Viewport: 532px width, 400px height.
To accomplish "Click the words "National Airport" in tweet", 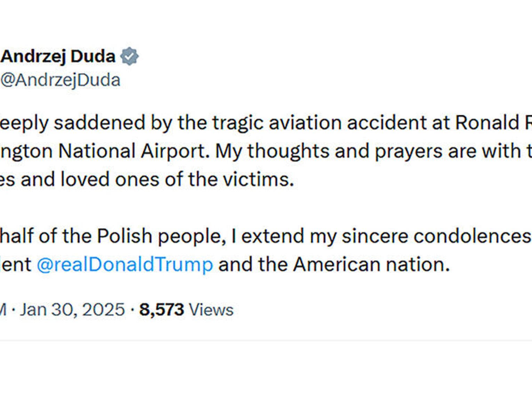I will point(134,151).
